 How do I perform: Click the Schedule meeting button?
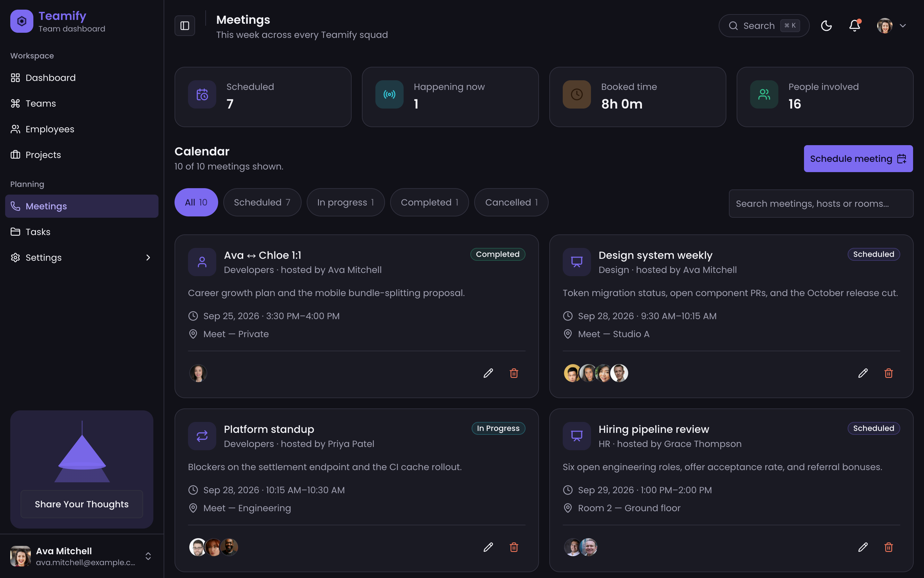pyautogui.click(x=858, y=159)
